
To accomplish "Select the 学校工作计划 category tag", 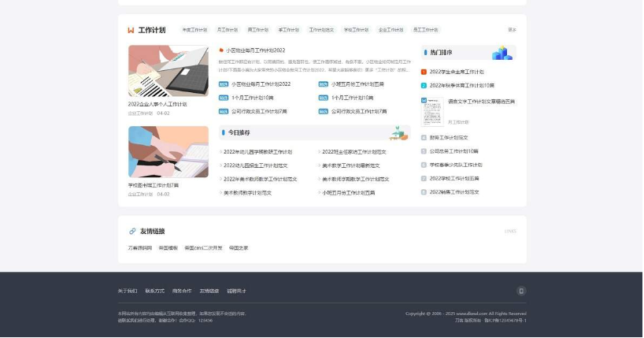I will (x=356, y=30).
